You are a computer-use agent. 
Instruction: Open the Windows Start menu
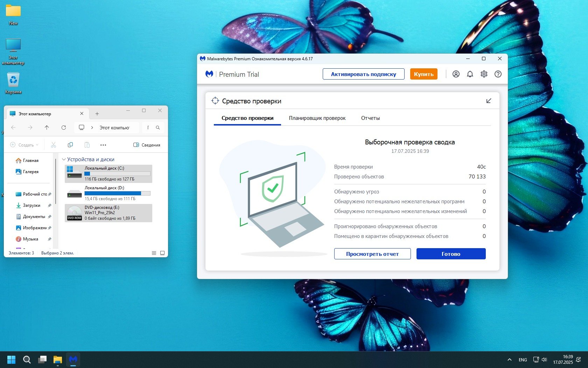[x=12, y=360]
